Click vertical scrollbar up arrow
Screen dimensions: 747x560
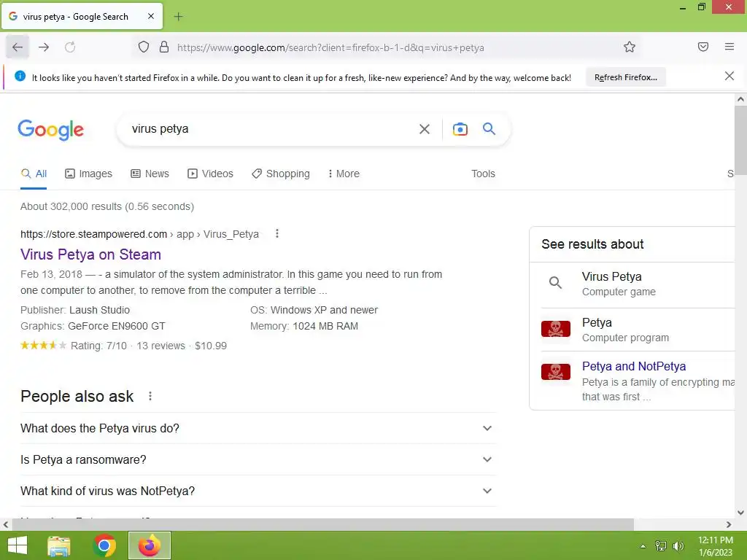(x=740, y=99)
